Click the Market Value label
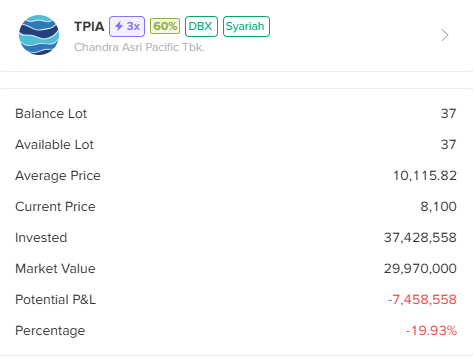473x362 pixels. 55,269
